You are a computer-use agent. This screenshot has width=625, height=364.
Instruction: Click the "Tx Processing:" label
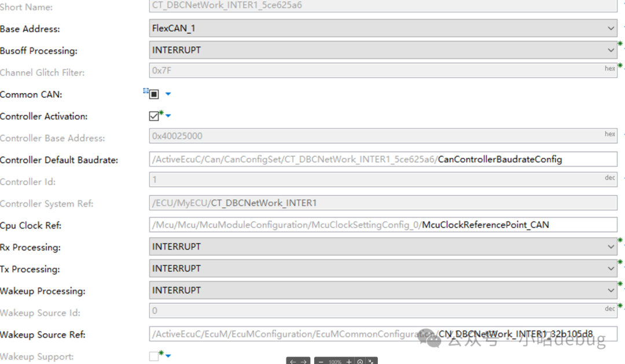[x=30, y=270]
